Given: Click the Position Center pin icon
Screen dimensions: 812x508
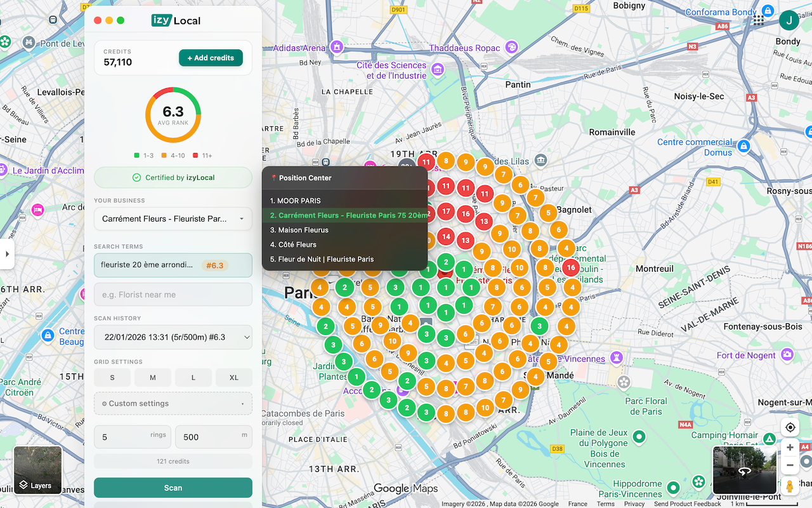Looking at the screenshot, I should (x=274, y=178).
